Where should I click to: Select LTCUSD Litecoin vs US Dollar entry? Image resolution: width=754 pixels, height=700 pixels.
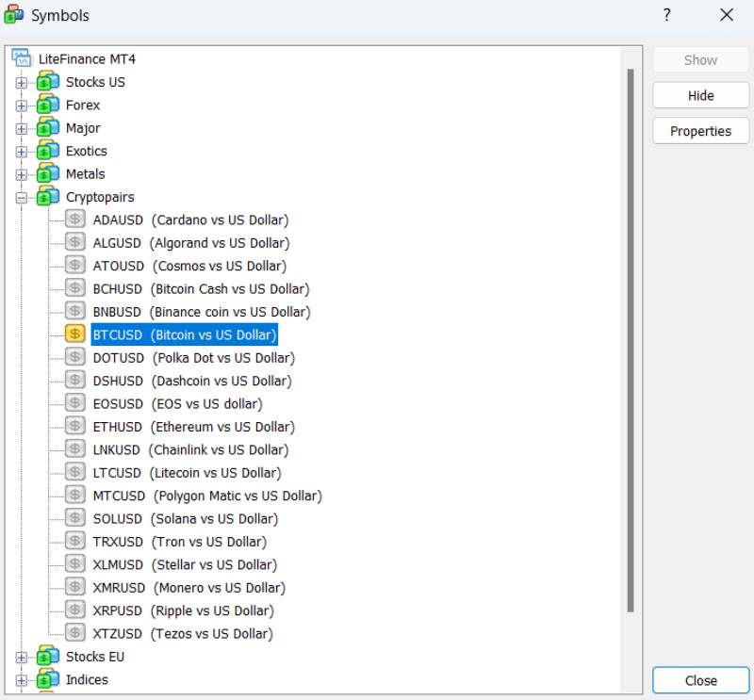click(187, 473)
